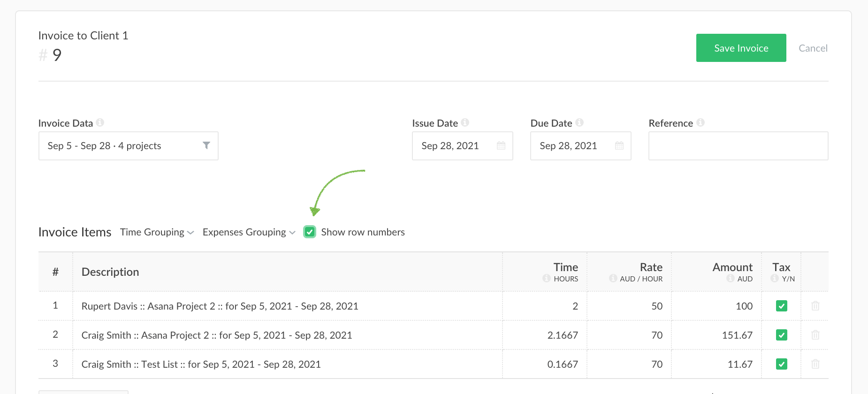Image resolution: width=868 pixels, height=394 pixels.
Task: Expand the Time Grouping dropdown
Action: (x=157, y=232)
